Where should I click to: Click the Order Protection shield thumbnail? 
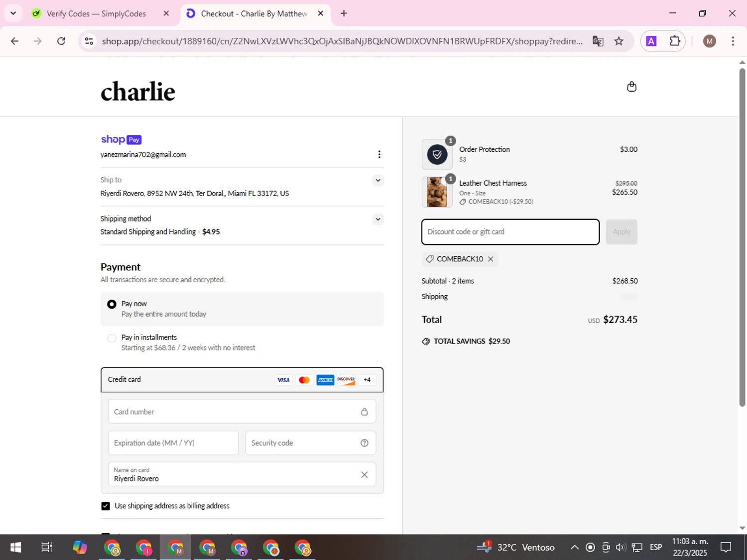pos(437,154)
